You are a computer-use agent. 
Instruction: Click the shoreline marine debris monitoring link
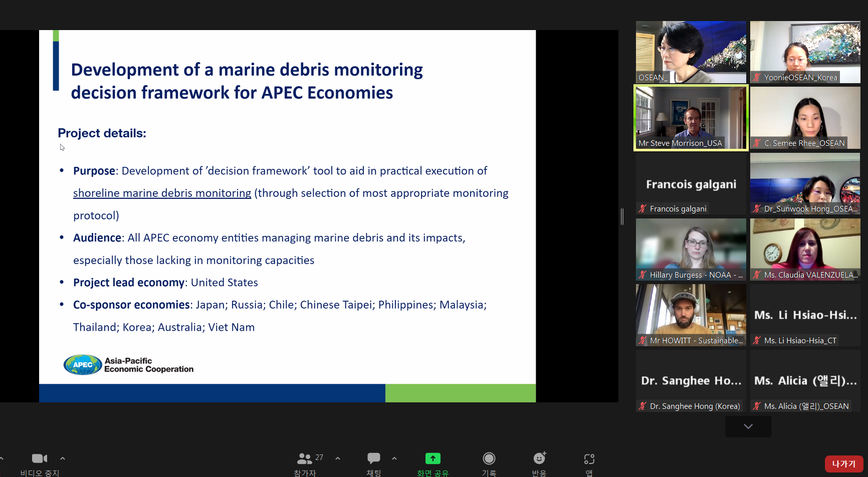click(162, 193)
